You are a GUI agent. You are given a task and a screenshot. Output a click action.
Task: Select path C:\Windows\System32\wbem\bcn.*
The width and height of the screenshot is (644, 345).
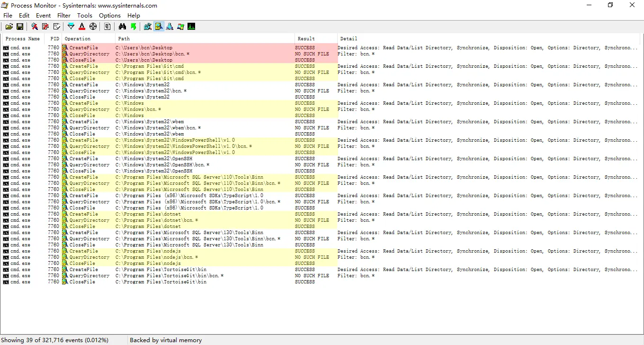158,128
